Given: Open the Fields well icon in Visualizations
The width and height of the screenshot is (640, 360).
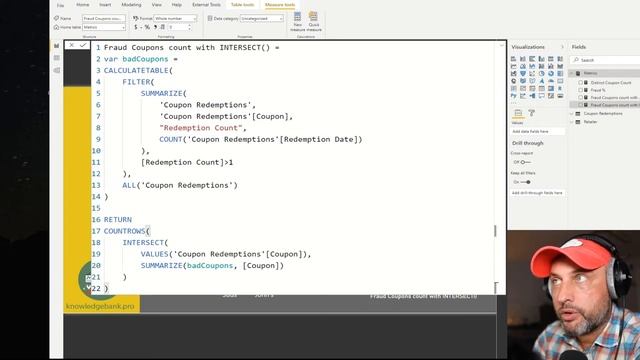Looking at the screenshot, I should [518, 113].
